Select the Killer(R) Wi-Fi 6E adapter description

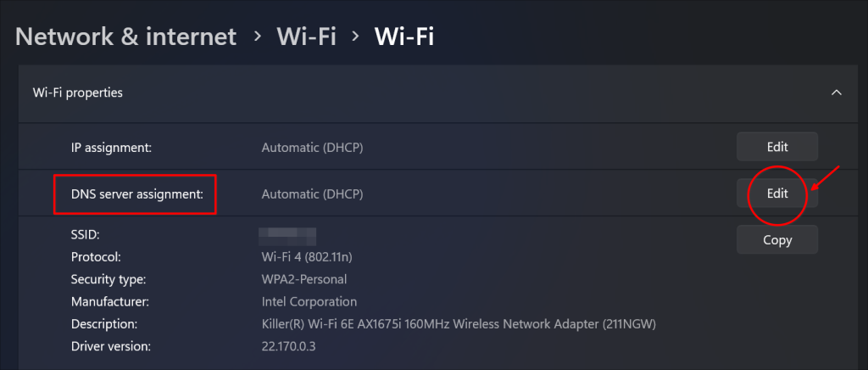coord(459,324)
